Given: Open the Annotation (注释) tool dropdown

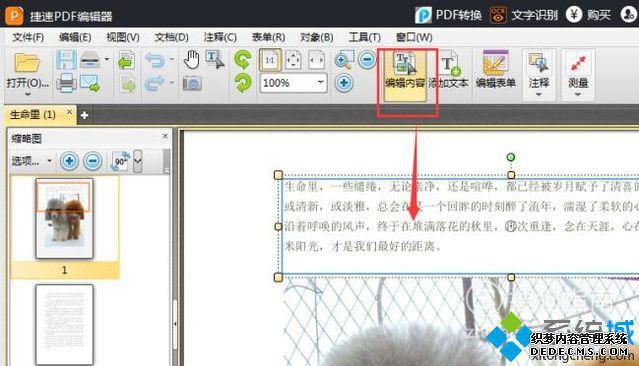Looking at the screenshot, I should point(539,74).
